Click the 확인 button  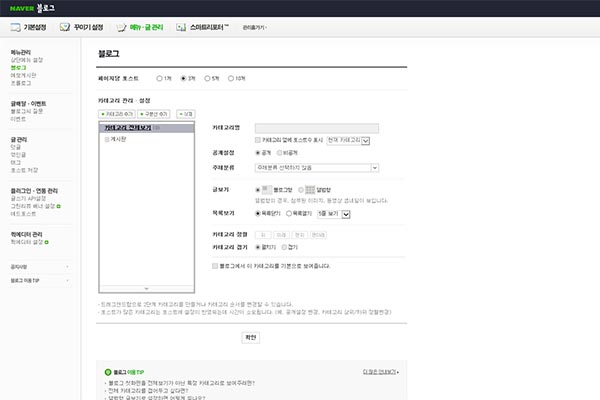251,338
